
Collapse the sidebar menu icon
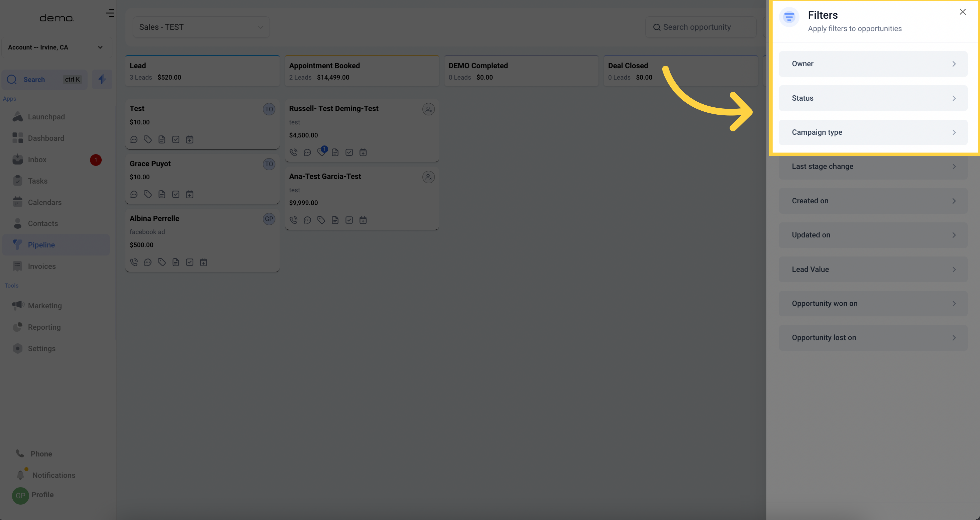coord(110,13)
